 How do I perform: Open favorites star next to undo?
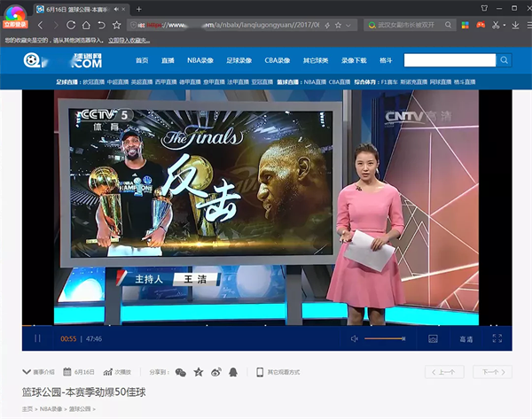click(x=117, y=25)
